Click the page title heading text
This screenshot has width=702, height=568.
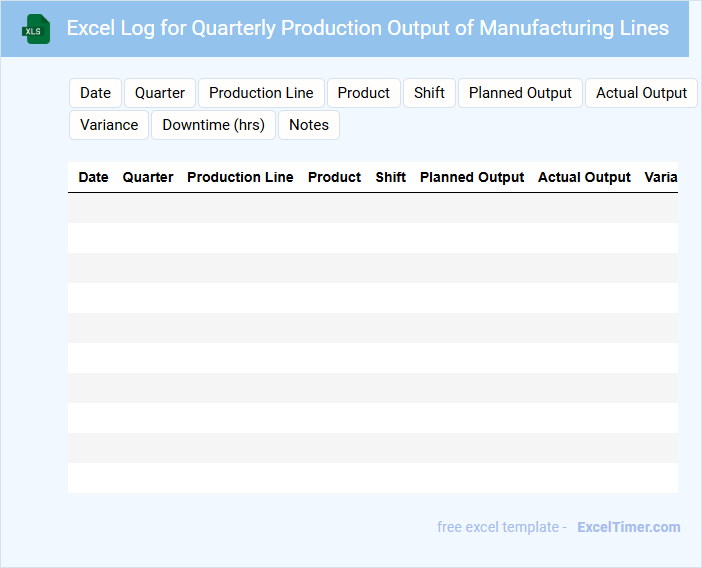coord(367,28)
